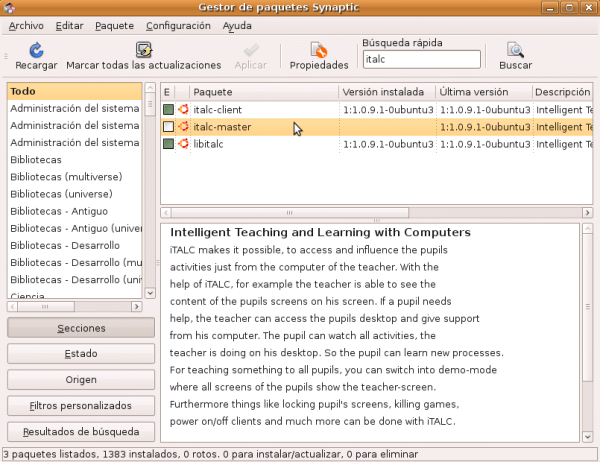Click Marcar todas las actualizaciones icon

pyautogui.click(x=143, y=49)
